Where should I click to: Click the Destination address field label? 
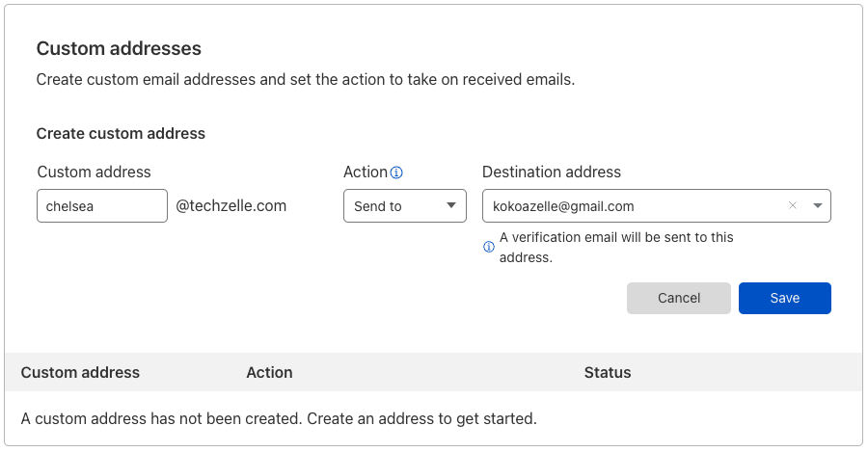point(552,173)
